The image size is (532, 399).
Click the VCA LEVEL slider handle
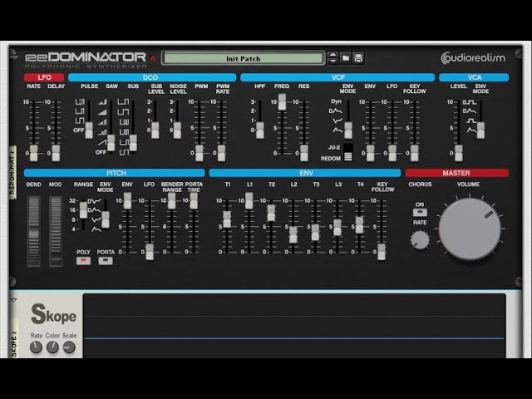(x=458, y=153)
